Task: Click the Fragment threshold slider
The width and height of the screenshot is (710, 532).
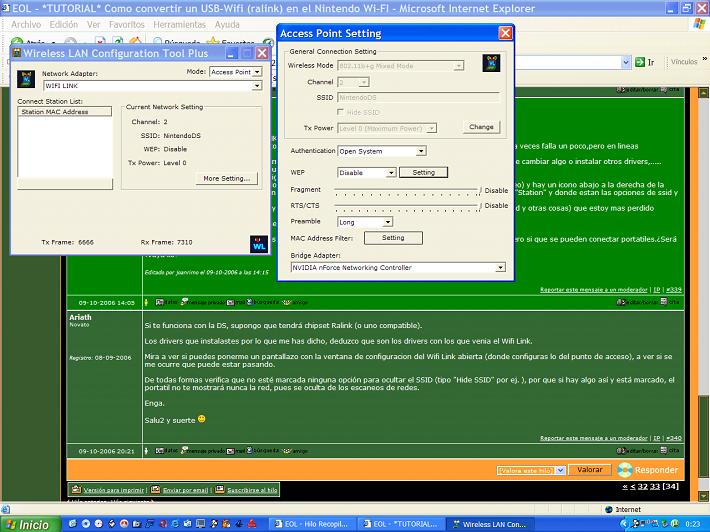Action: pos(408,191)
